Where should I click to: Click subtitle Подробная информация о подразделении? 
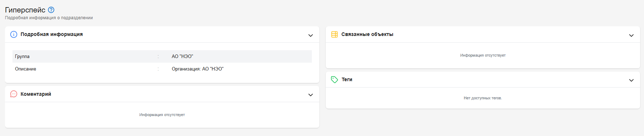(49, 18)
